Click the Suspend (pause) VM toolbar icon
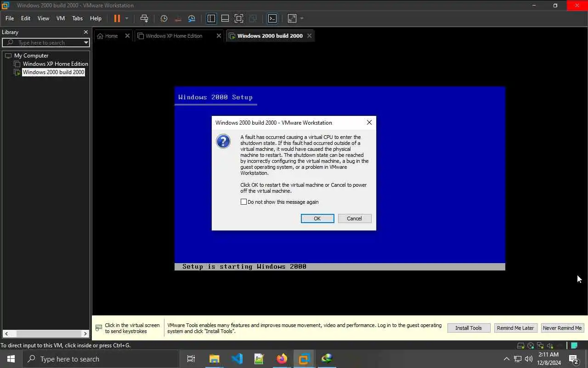The width and height of the screenshot is (588, 368). [117, 18]
